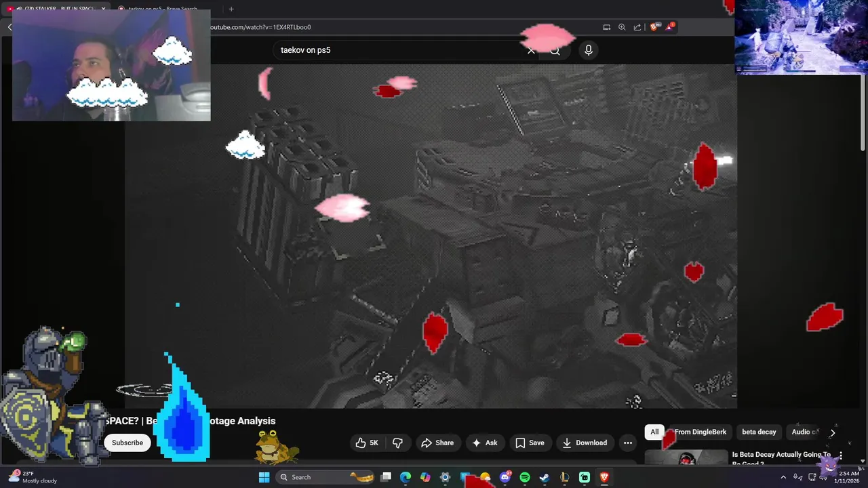868x488 pixels.
Task: Clear the YouTube search text
Action: 531,50
